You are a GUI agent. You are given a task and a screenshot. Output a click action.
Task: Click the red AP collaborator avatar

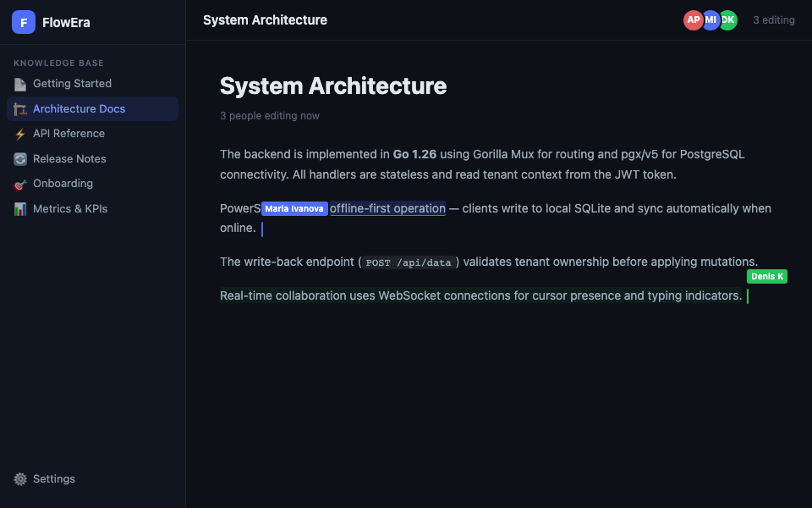693,20
